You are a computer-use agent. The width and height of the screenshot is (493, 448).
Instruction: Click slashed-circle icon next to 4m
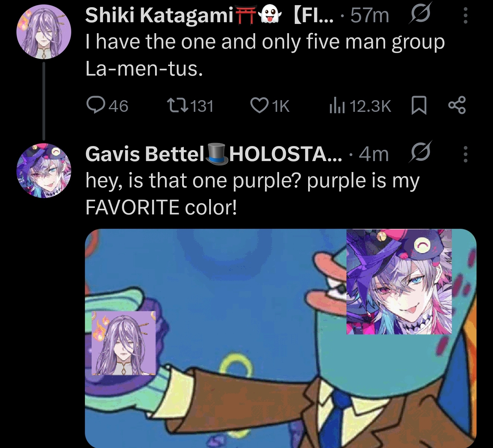pos(419,153)
